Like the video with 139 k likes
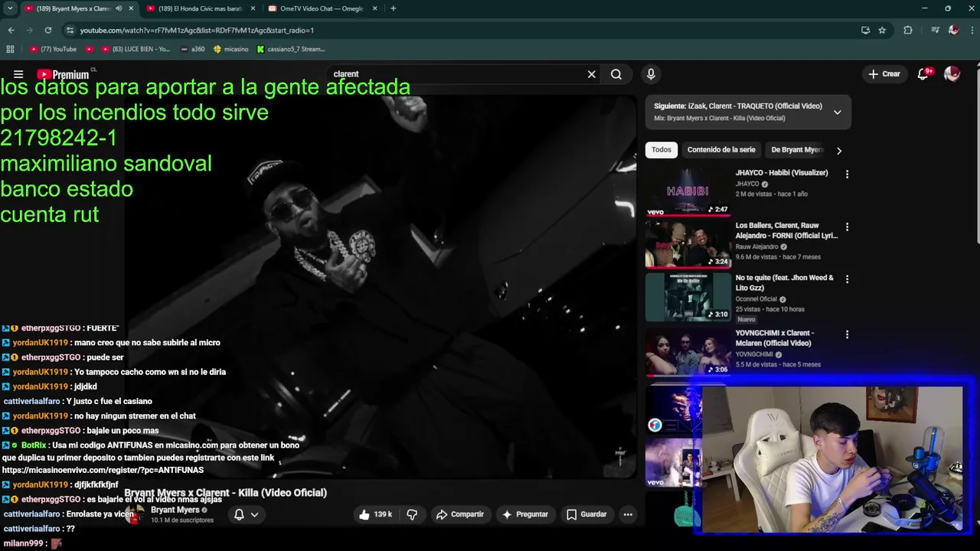 click(375, 514)
